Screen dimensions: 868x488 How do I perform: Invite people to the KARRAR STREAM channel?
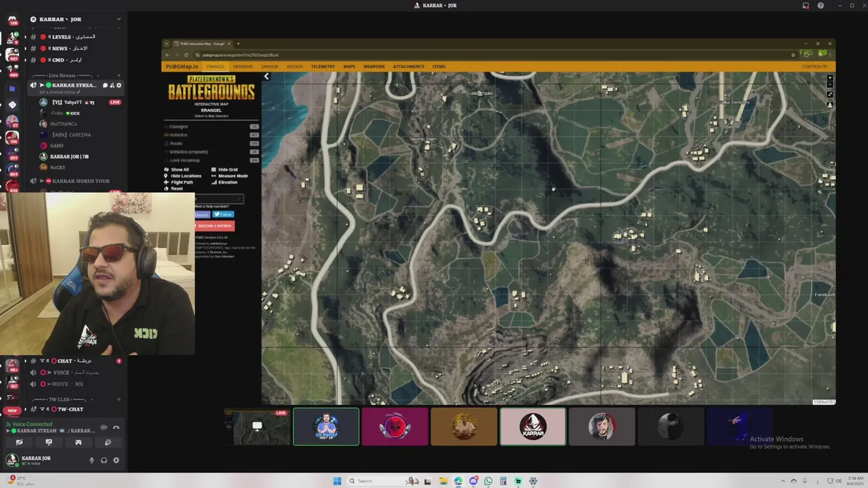pyautogui.click(x=112, y=85)
